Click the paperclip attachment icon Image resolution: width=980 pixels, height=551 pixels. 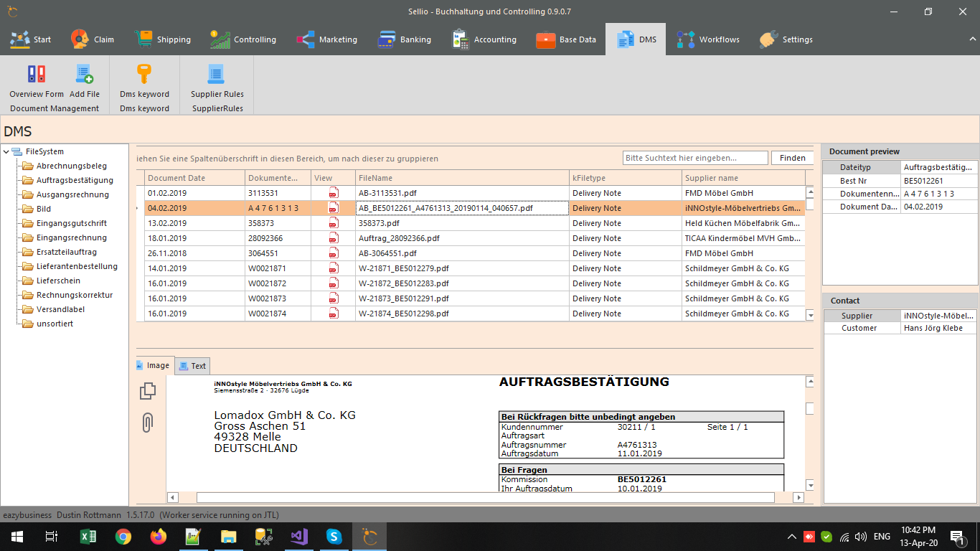click(148, 423)
